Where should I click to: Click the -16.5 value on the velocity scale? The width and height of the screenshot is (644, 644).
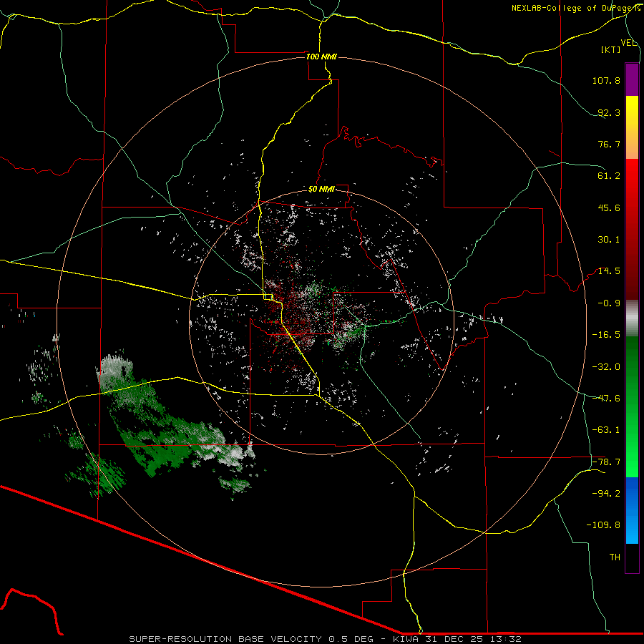[x=606, y=335]
